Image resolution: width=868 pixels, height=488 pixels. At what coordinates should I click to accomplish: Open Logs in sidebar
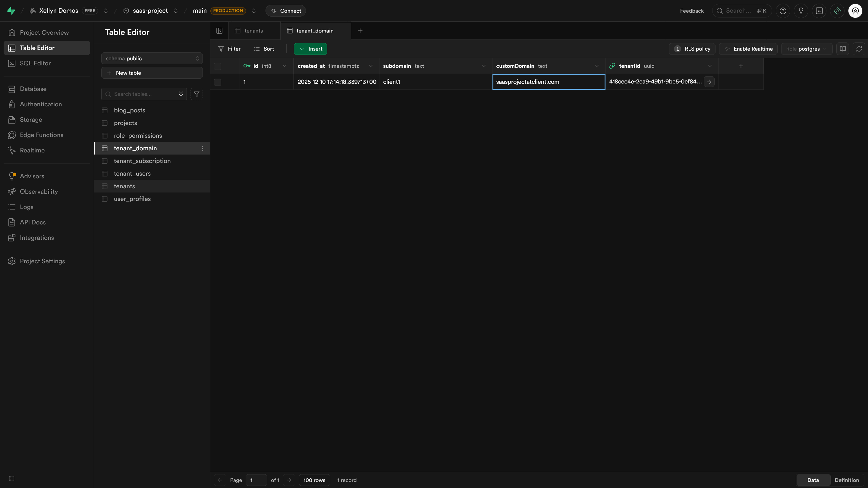point(47,207)
